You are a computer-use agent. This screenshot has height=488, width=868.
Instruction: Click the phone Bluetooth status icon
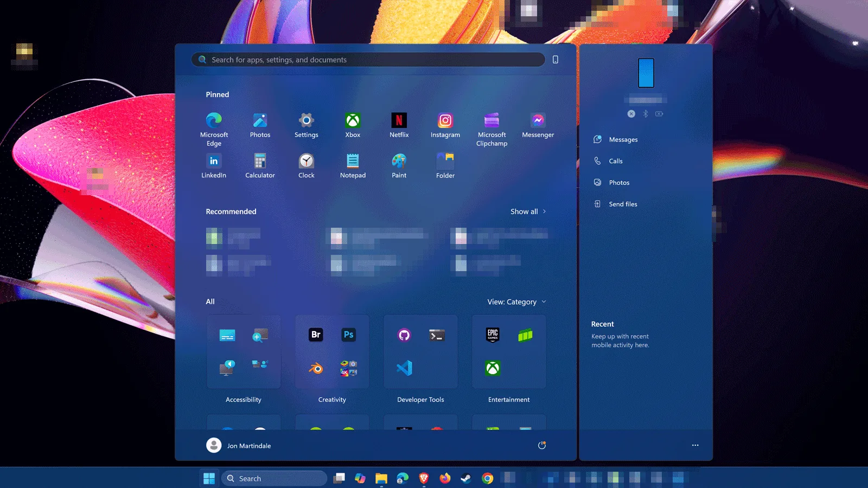point(646,114)
